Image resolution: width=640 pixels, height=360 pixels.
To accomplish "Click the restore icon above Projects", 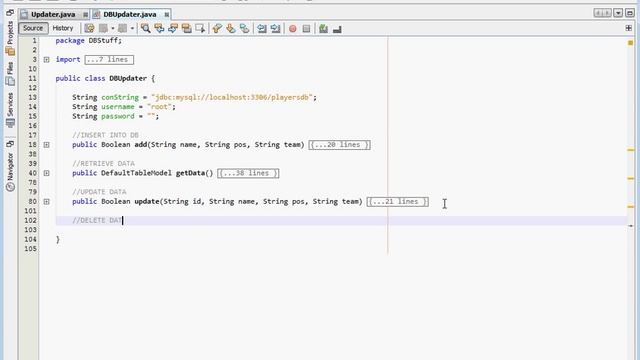I will [10, 13].
